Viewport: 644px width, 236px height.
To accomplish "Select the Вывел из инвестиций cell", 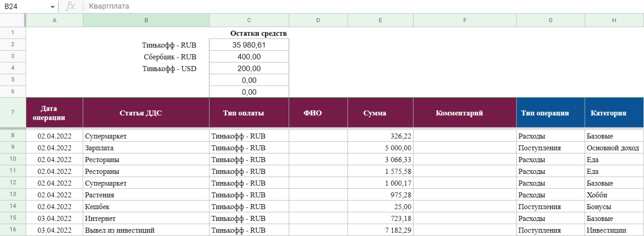I will [x=146, y=230].
